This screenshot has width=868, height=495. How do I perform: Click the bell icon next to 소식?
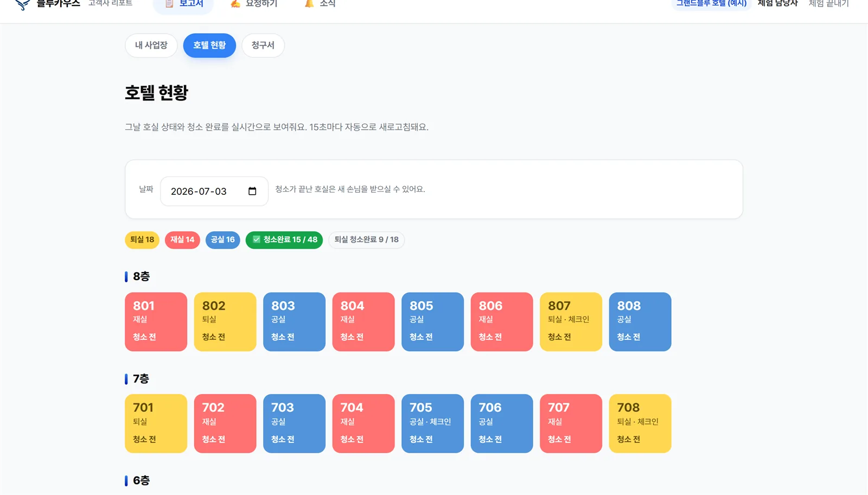point(309,3)
